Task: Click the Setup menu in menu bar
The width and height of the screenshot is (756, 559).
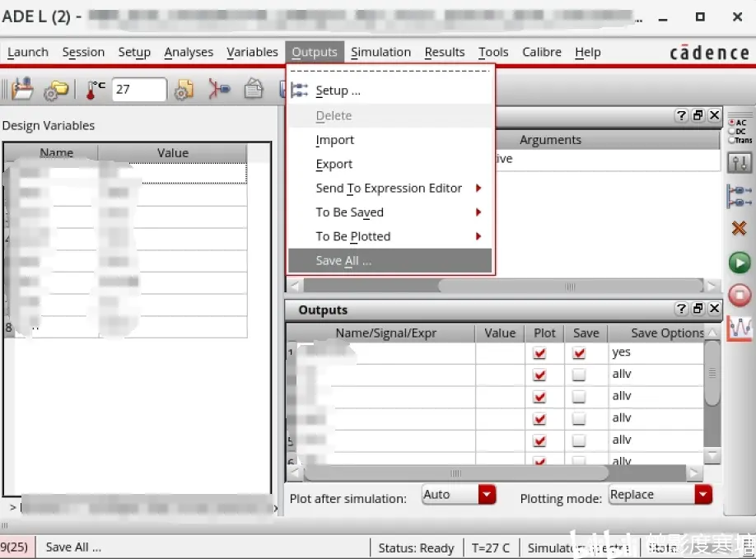Action: coord(134,52)
